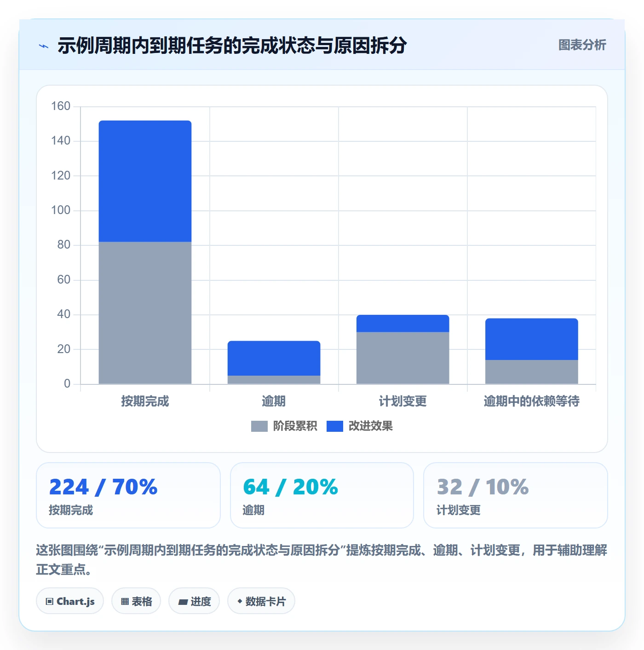Click the 表格 tag

click(136, 601)
